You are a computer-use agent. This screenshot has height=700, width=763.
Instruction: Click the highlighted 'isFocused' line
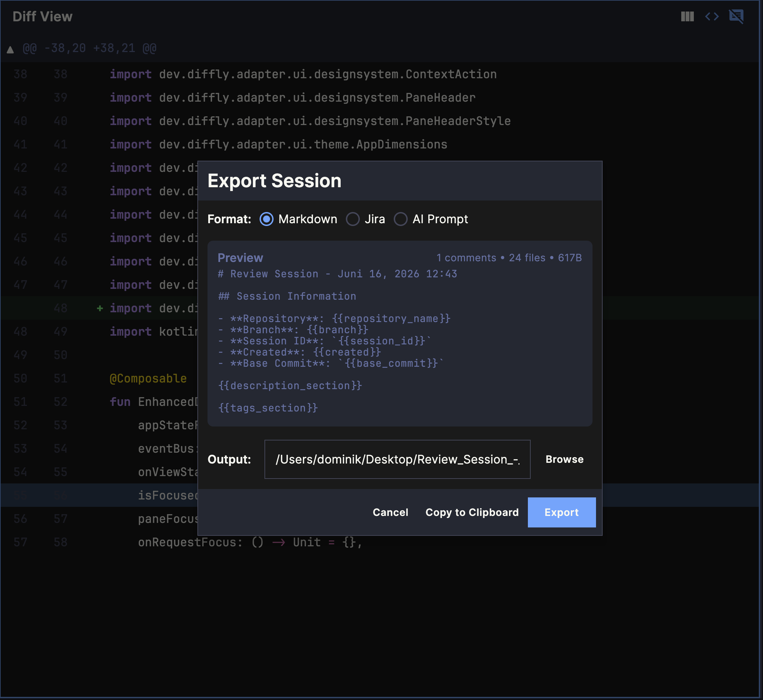(x=167, y=495)
